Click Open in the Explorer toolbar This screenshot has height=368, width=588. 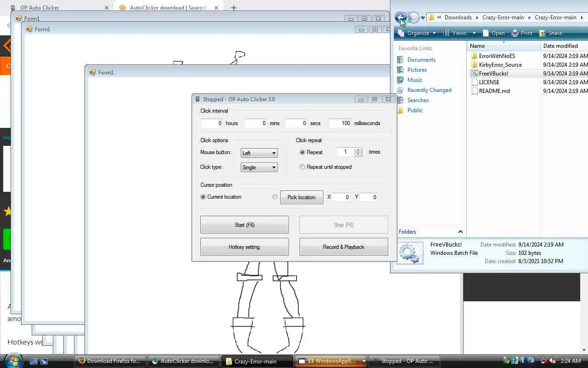(493, 33)
